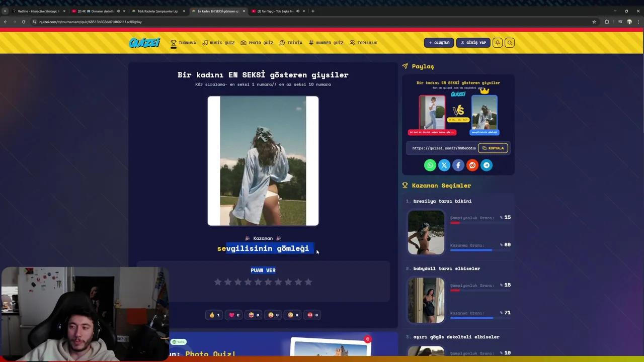Open site information icon in address bar
Image resolution: width=644 pixels, height=362 pixels.
(x=34, y=22)
